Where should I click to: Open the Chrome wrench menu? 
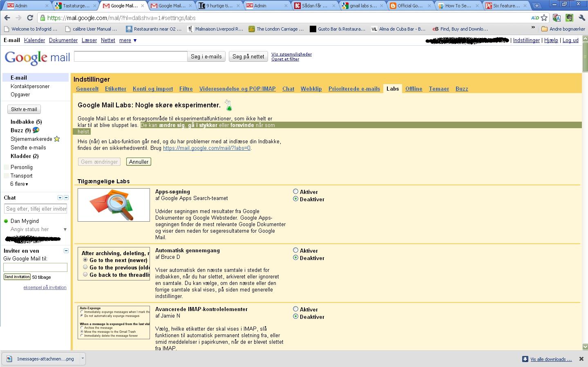581,18
